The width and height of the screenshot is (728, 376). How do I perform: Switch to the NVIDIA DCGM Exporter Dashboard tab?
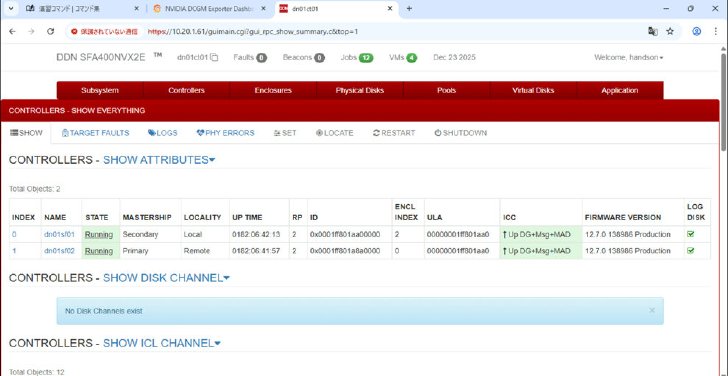point(209,8)
